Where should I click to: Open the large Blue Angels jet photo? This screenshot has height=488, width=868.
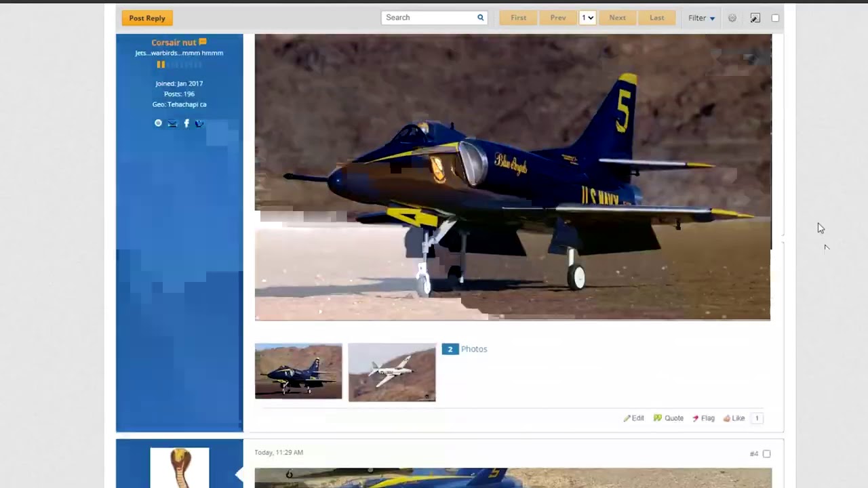(x=513, y=177)
